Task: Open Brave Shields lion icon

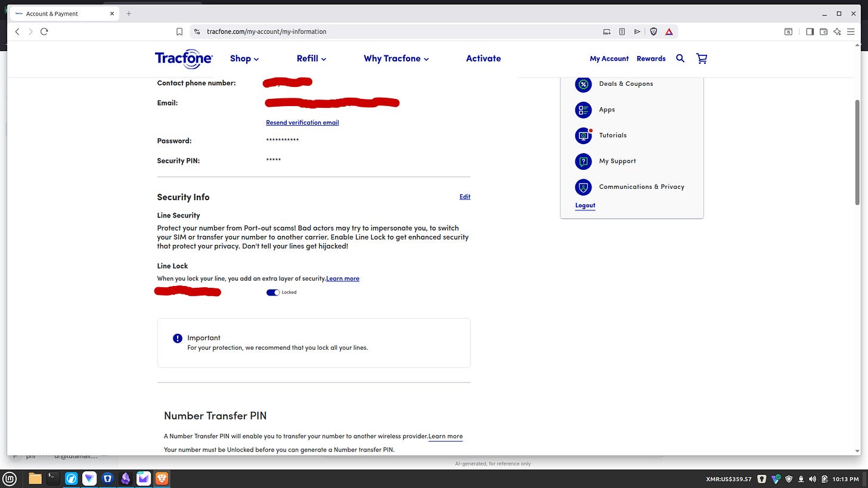Action: pos(653,32)
